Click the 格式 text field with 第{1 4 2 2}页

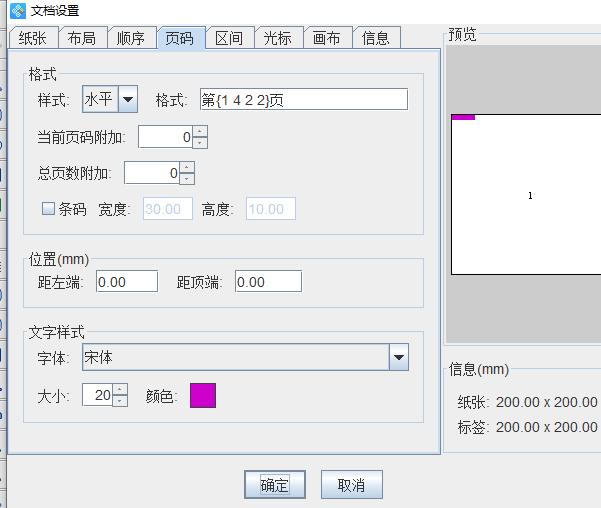pos(304,99)
